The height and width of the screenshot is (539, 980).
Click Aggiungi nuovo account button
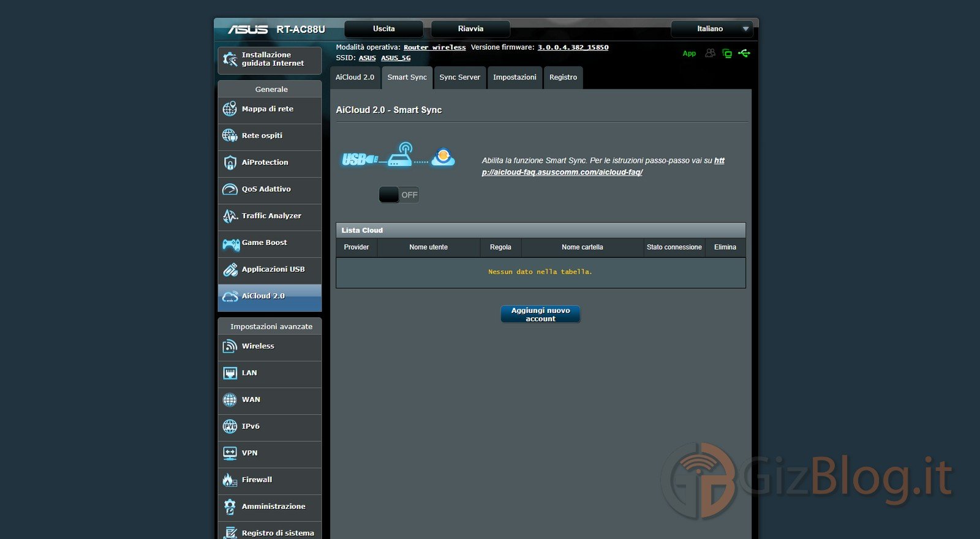(x=540, y=314)
